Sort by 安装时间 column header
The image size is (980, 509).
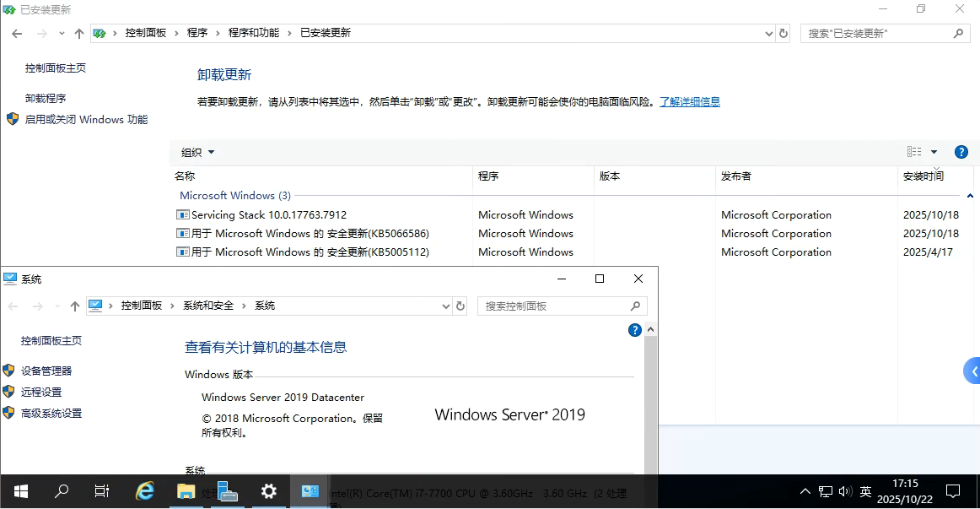pyautogui.click(x=923, y=176)
